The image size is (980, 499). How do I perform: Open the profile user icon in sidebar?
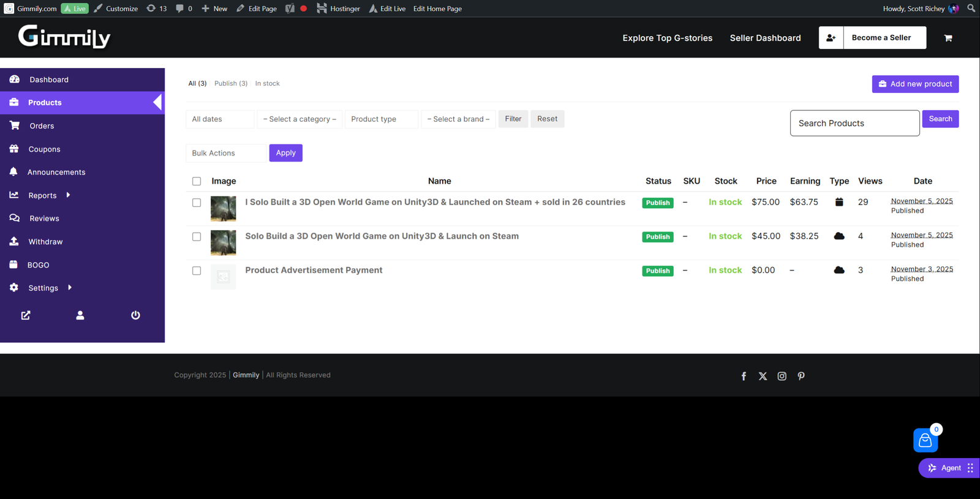pos(80,315)
